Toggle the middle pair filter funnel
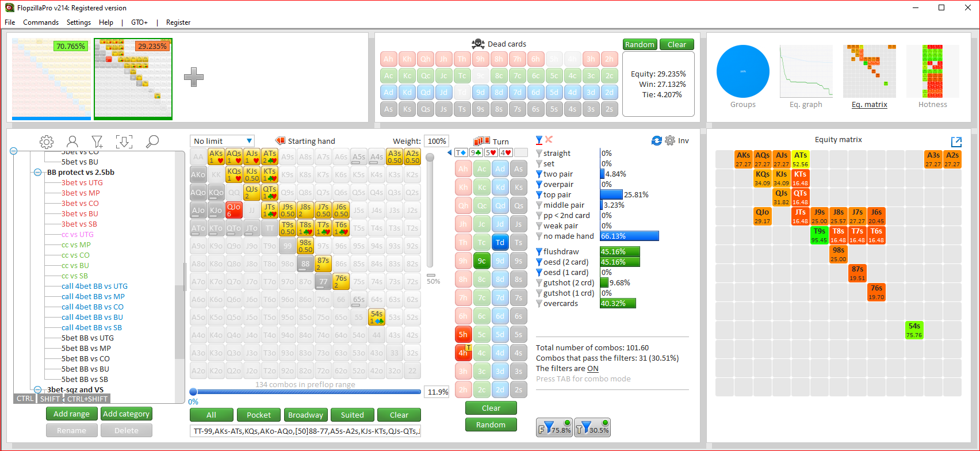This screenshot has height=451, width=980. 539,205
